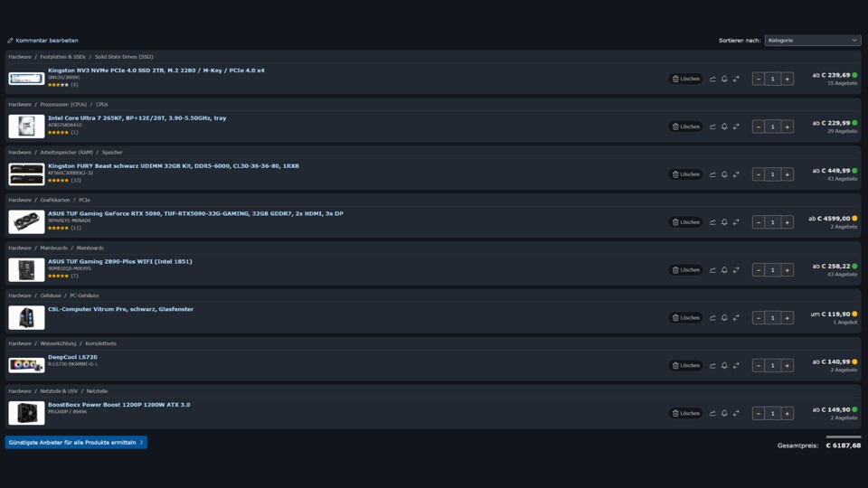Set price alert bell for ASUS RTX 5090

coord(724,222)
